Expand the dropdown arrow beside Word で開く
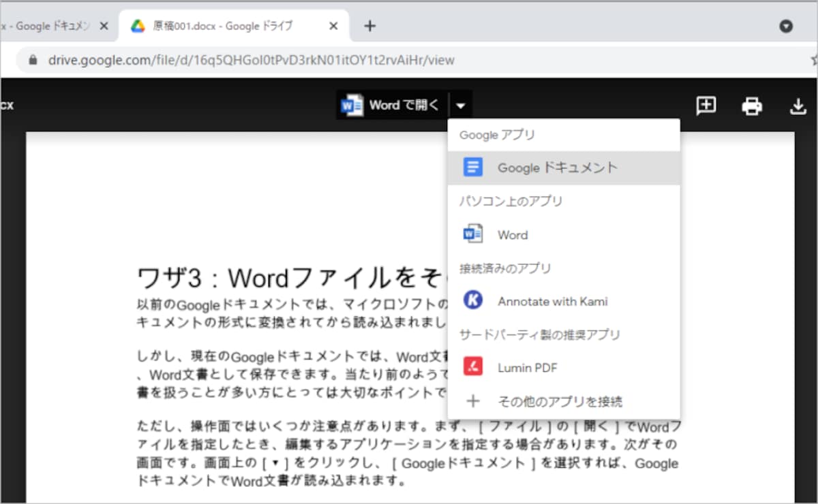 (461, 106)
